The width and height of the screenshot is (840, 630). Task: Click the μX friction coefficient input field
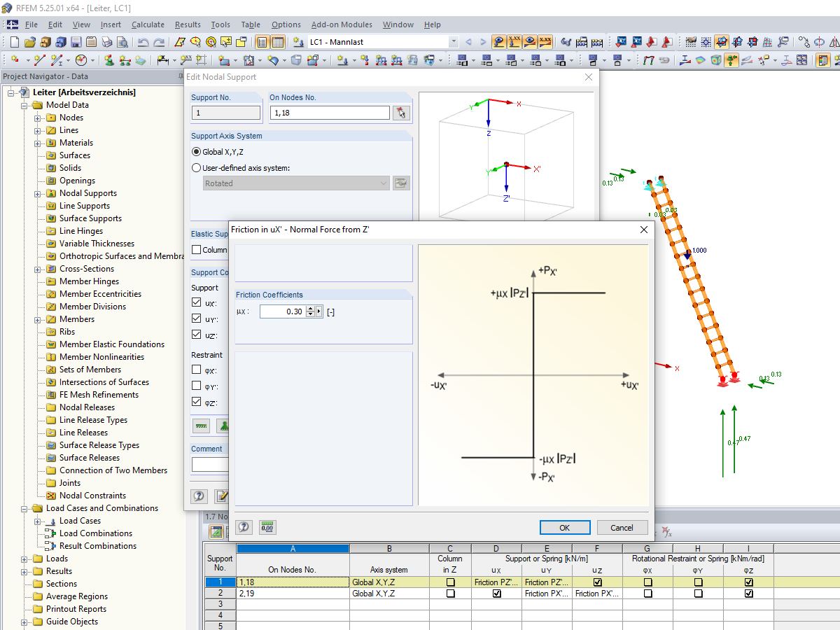pyautogui.click(x=283, y=311)
